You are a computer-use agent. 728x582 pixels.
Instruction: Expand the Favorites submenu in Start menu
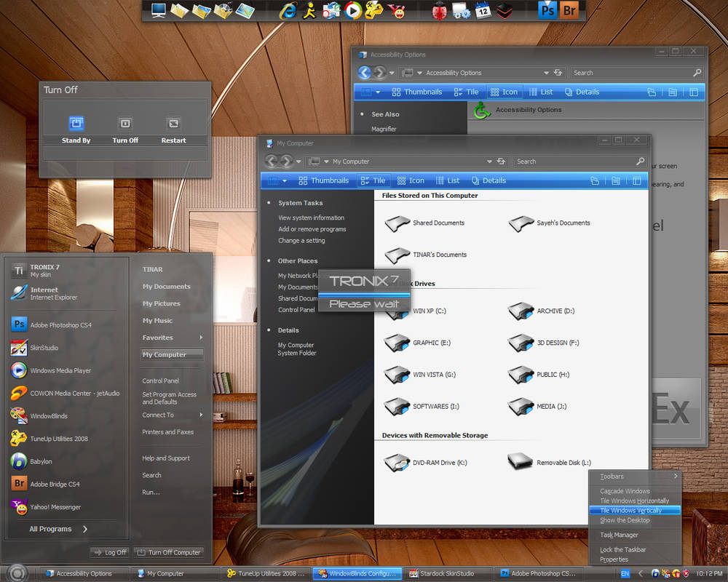201,338
